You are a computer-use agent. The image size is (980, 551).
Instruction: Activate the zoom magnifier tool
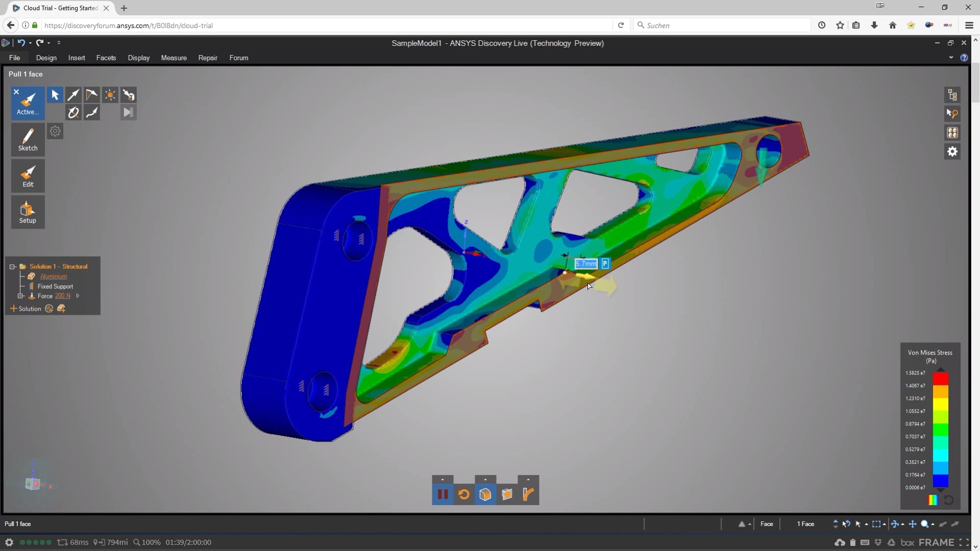pos(924,524)
